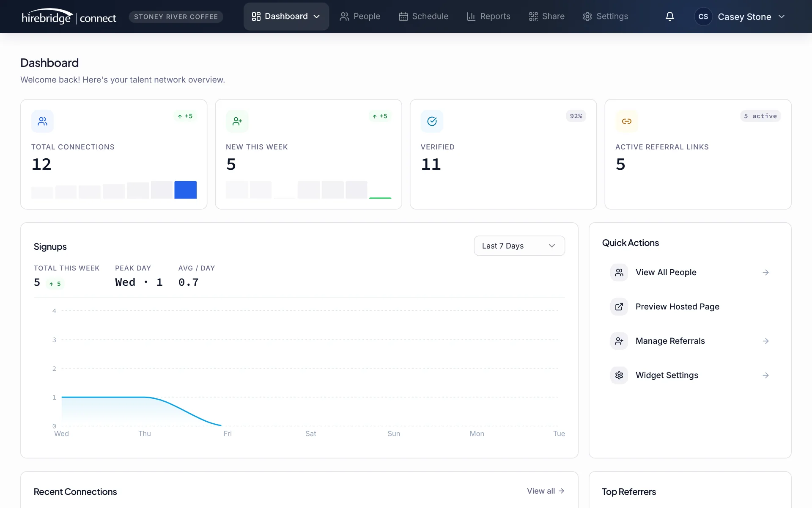Click the blue bar in Total Connections sparkline
The height and width of the screenshot is (508, 812).
(x=185, y=190)
